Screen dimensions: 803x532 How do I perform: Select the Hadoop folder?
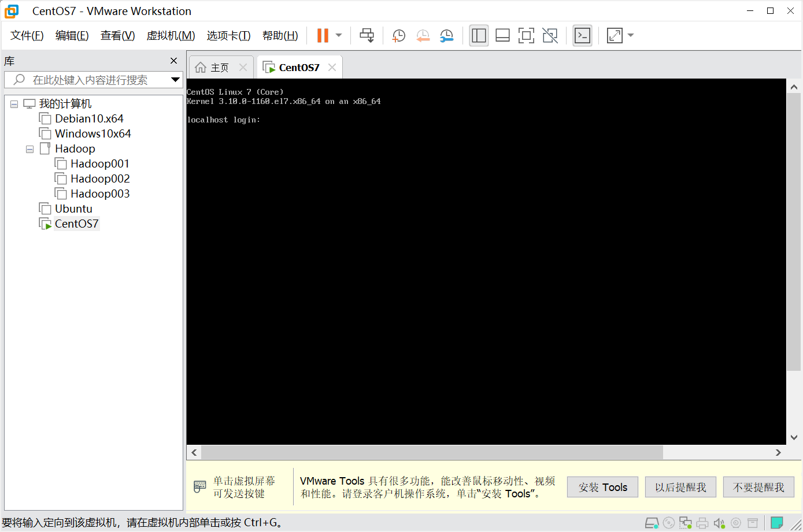(x=75, y=148)
